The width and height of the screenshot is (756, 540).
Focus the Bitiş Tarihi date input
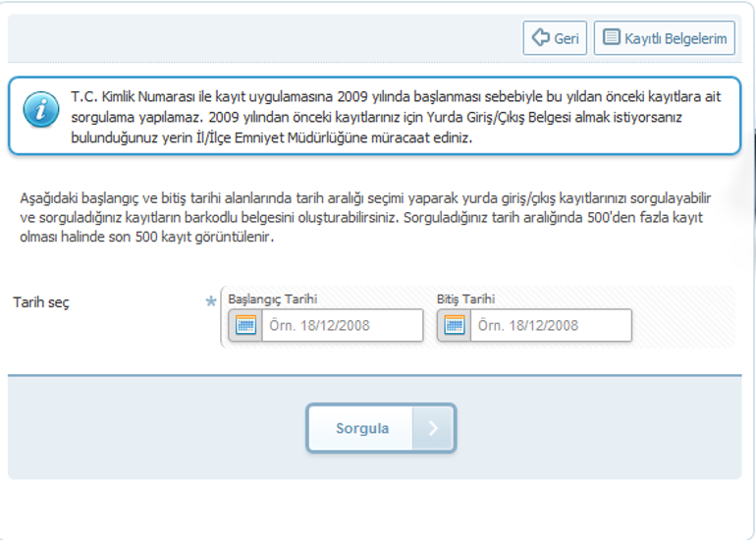(x=550, y=325)
